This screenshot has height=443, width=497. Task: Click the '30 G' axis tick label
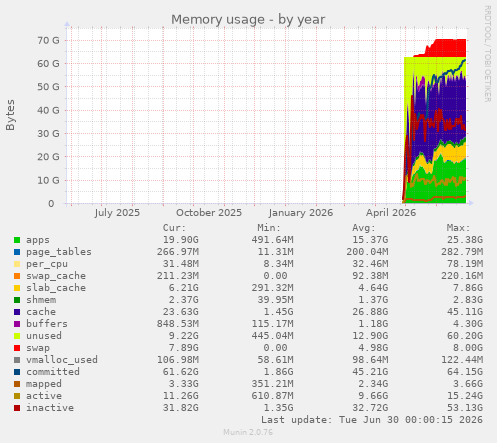(x=48, y=134)
